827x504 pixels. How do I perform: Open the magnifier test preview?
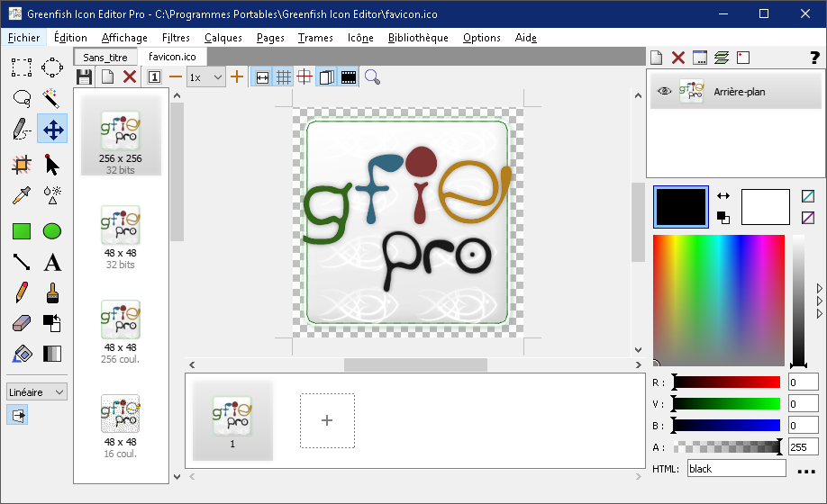pyautogui.click(x=372, y=77)
